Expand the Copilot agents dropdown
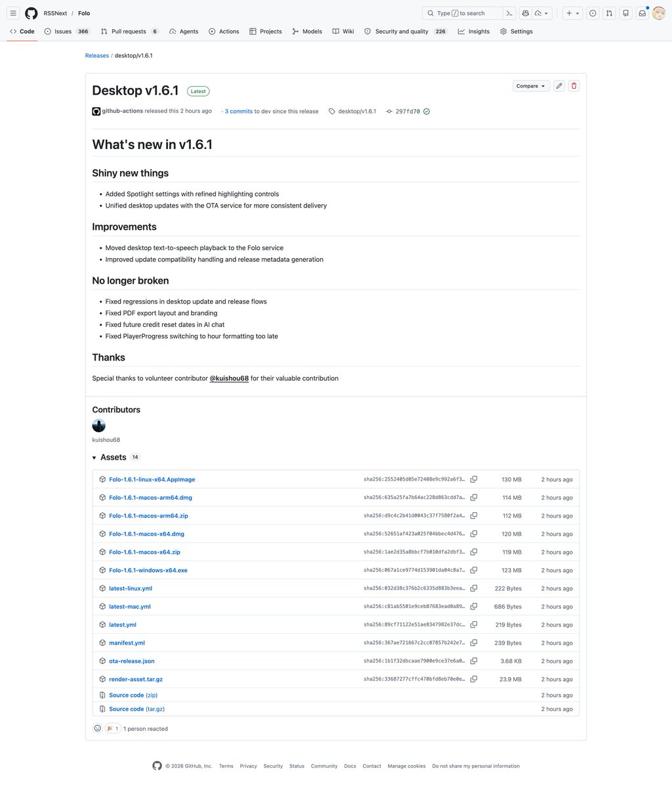Screen dimensions: 672x788 point(541,13)
